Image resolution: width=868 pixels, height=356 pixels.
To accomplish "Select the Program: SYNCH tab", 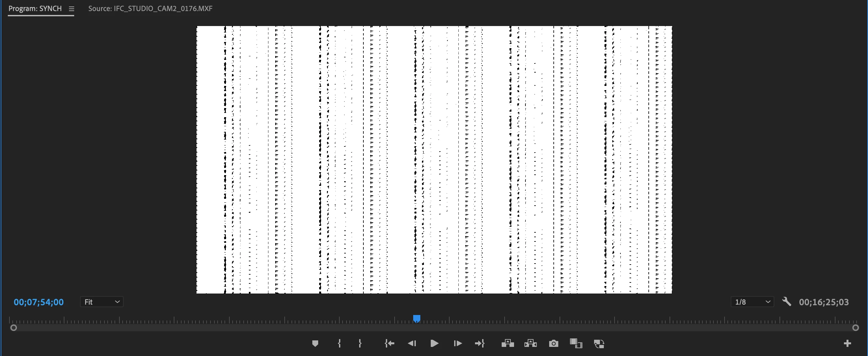I will 35,9.
